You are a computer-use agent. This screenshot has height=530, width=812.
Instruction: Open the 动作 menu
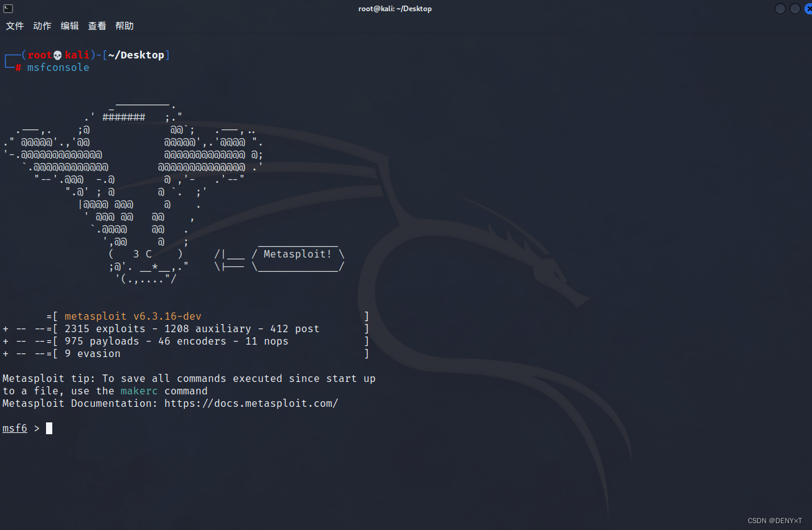(42, 26)
